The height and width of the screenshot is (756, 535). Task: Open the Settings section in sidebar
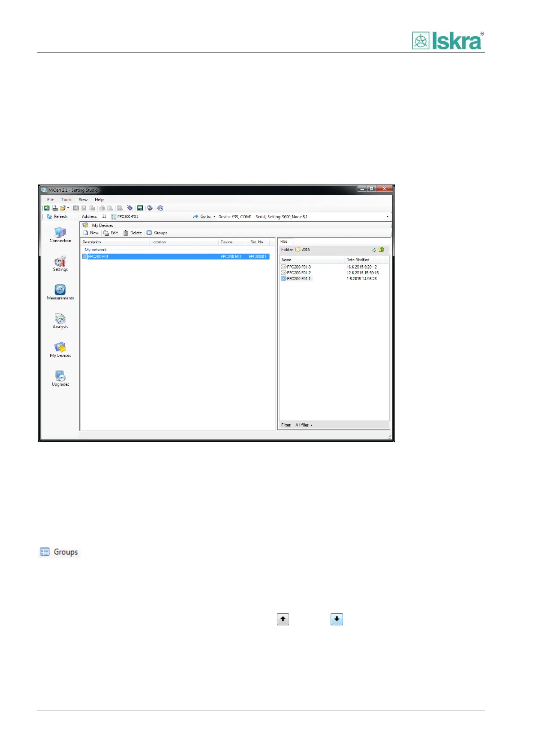pos(60,263)
